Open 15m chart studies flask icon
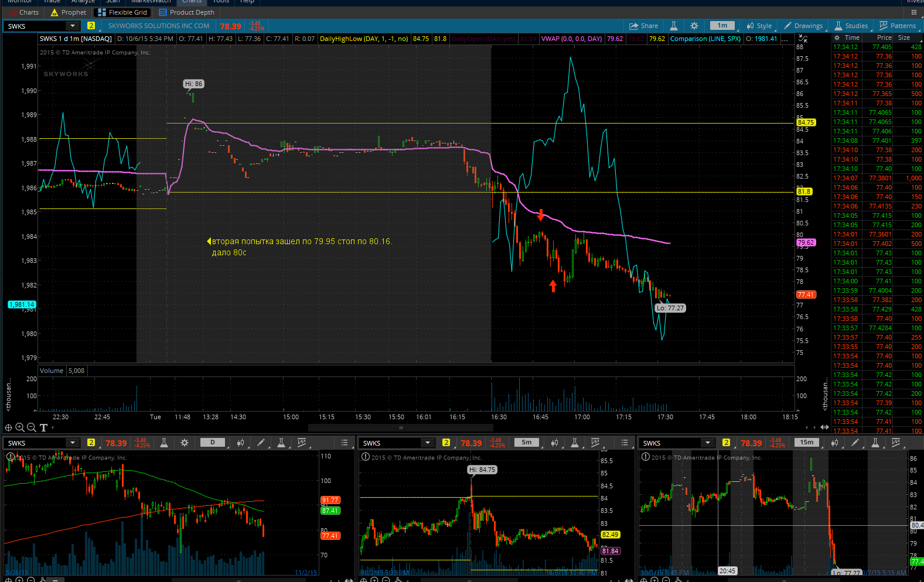Screen dimensions: 924x582 coord(875,443)
